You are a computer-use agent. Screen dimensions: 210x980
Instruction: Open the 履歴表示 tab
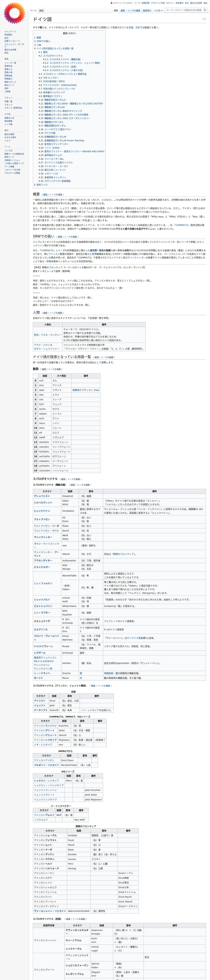[x=147, y=11]
